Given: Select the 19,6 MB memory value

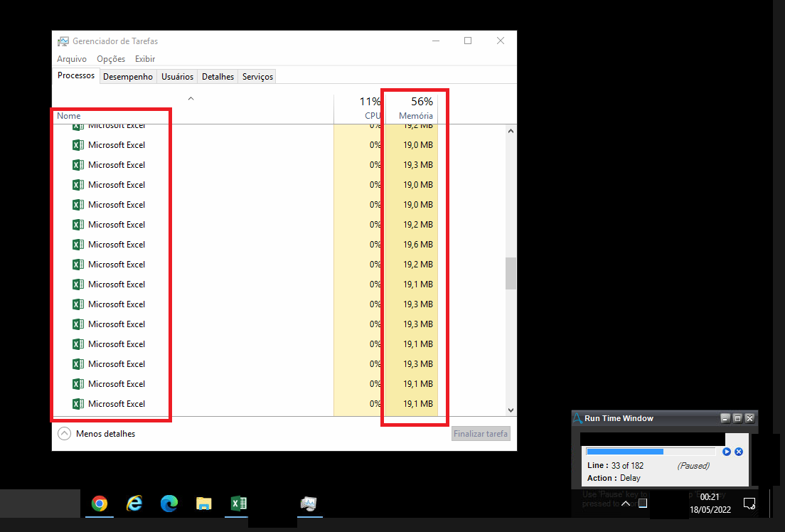Looking at the screenshot, I should pyautogui.click(x=418, y=245).
